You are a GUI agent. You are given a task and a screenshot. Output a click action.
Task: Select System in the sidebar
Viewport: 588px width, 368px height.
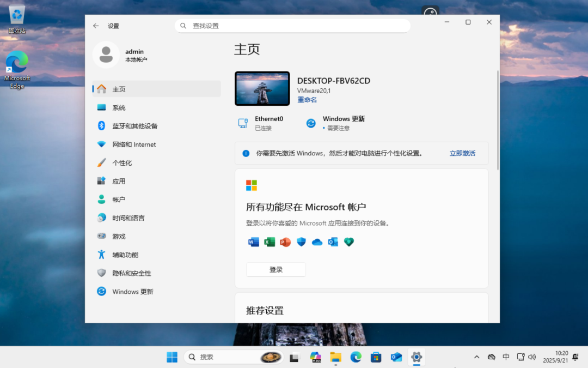click(119, 107)
